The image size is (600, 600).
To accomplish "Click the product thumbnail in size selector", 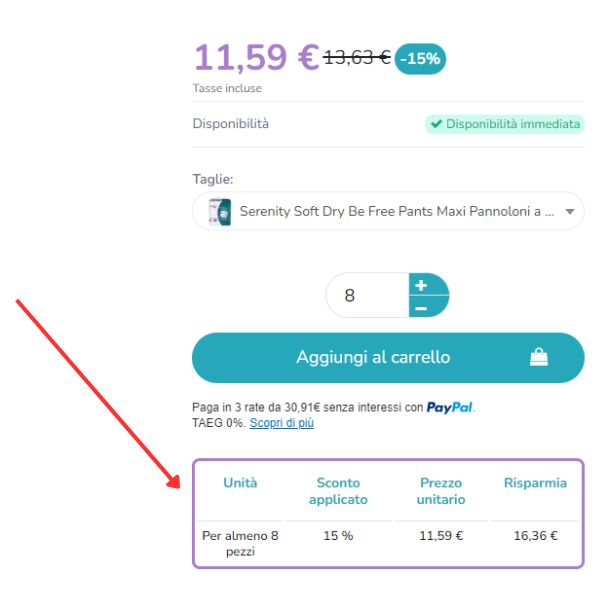I will [x=220, y=212].
